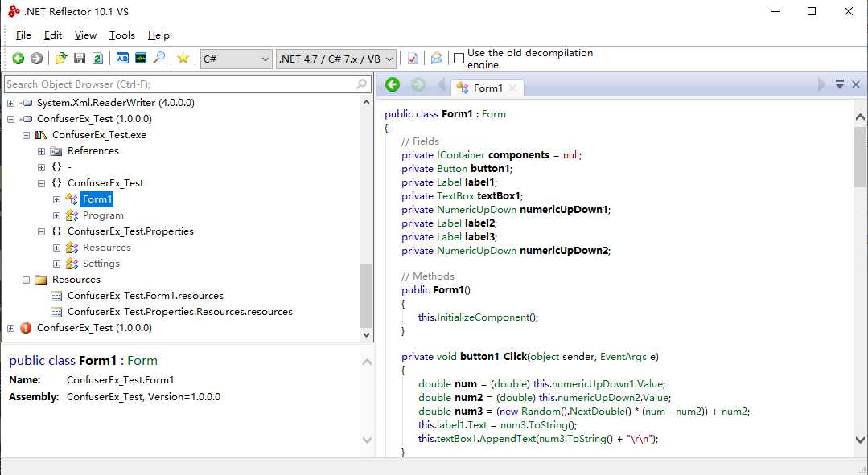Screen dimensions: 868x475
Task: Click the grey Forward arrow in toolbar
Action: click(36, 58)
